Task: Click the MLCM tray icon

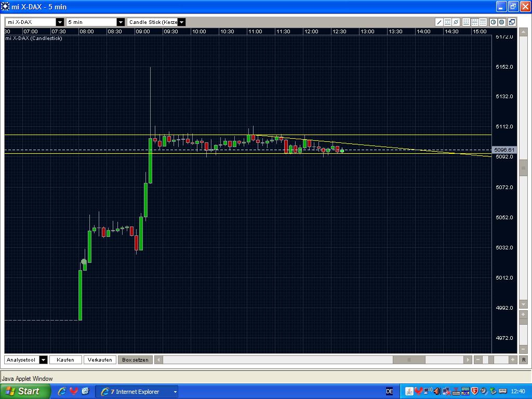Action: pyautogui.click(x=465, y=391)
